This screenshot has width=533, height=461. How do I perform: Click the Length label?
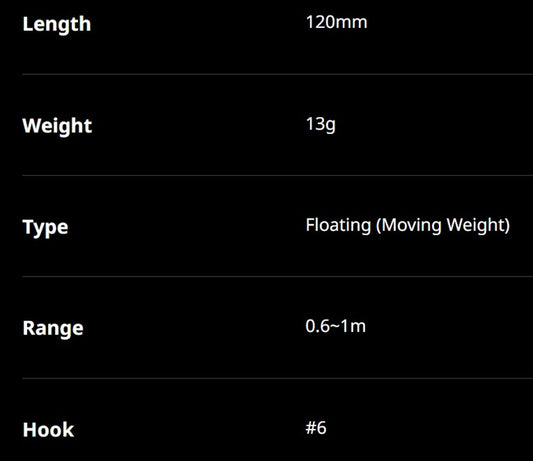(57, 24)
